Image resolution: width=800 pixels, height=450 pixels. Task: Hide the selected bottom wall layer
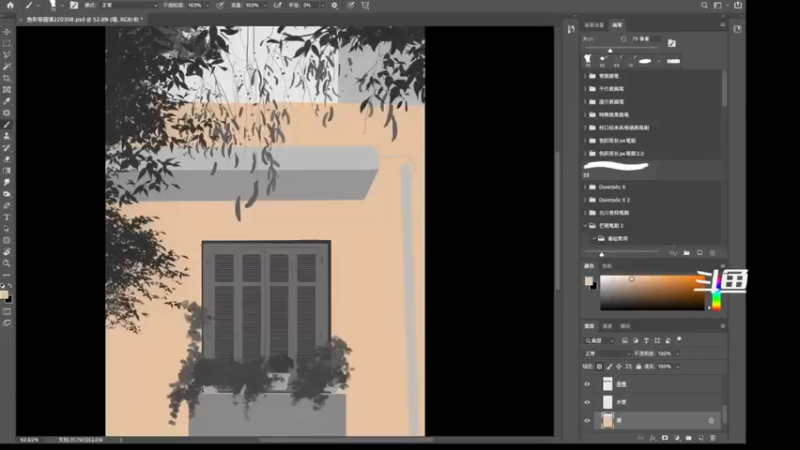(x=587, y=421)
